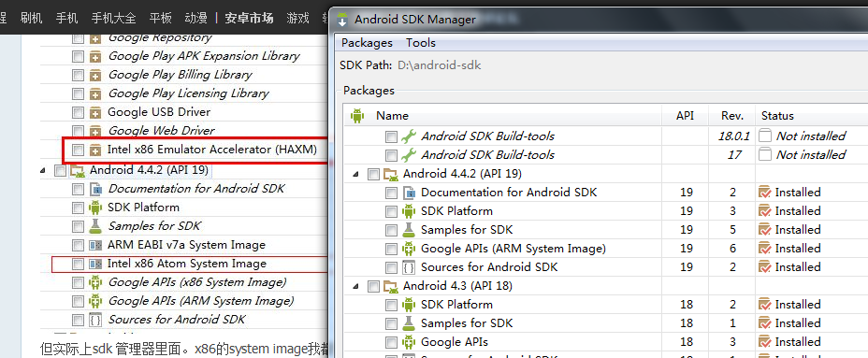Click folder icon of Android 4.4.2 (API 19) in SDK Manager

[391, 174]
